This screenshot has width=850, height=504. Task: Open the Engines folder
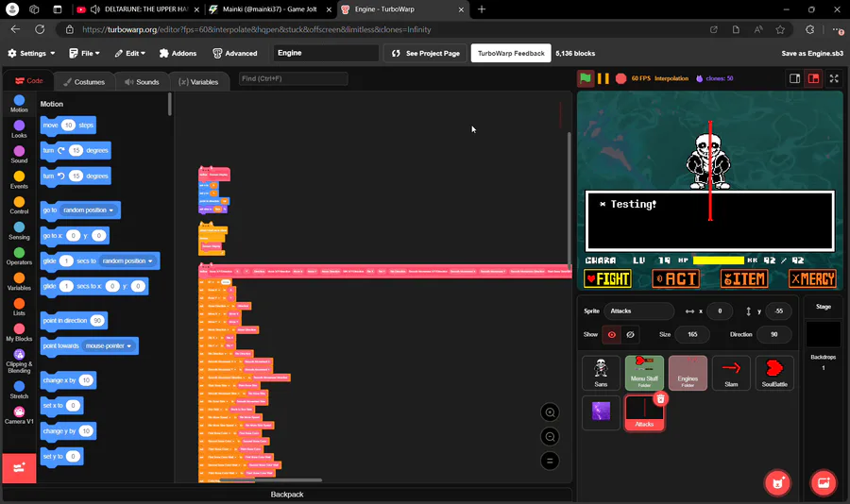(688, 373)
